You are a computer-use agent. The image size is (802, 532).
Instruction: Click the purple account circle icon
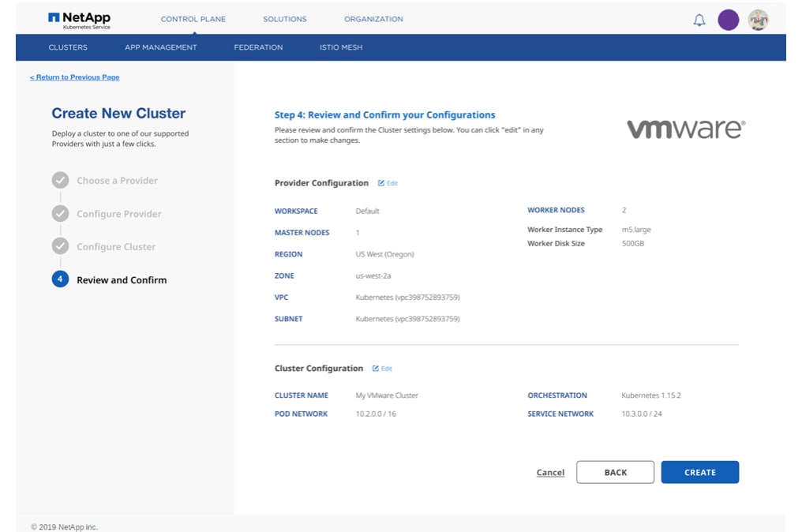click(728, 21)
